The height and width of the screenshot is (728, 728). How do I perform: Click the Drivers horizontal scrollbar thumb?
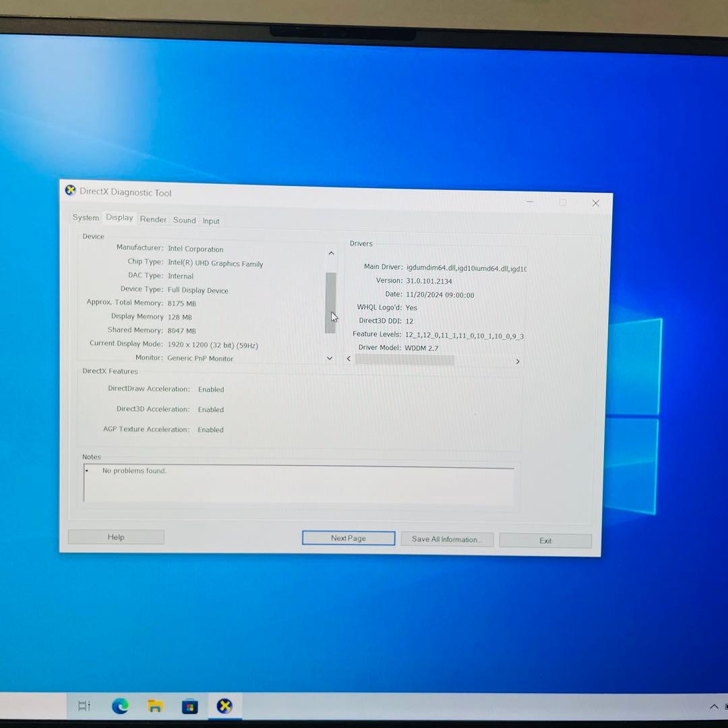[x=404, y=359]
